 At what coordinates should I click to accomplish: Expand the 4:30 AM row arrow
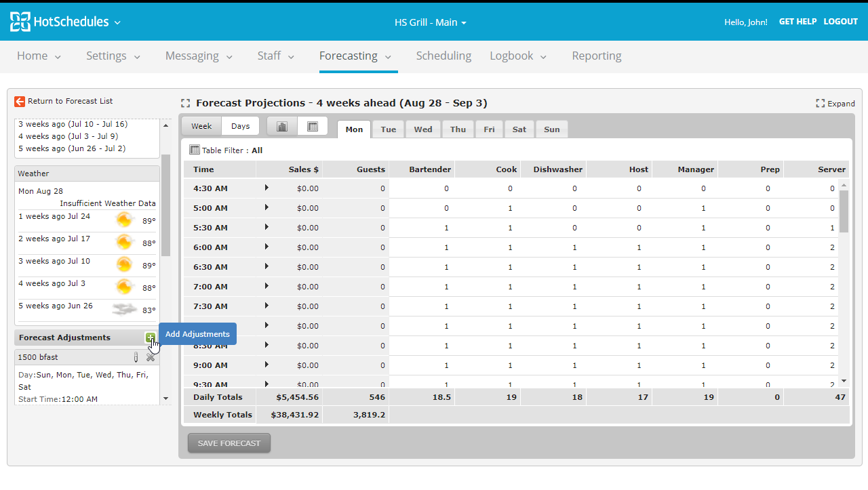pos(267,188)
